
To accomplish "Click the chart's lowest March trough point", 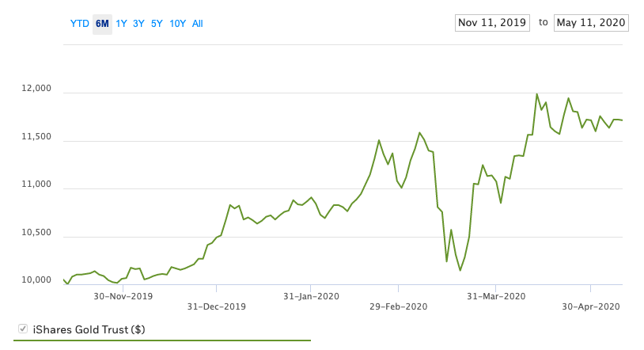I will coord(460,270).
